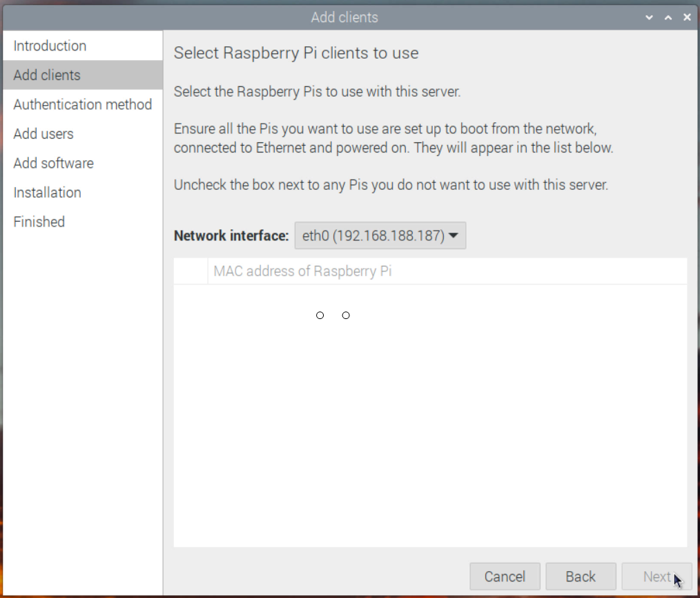Select Finished step in sidebar
700x598 pixels.
[83, 222]
